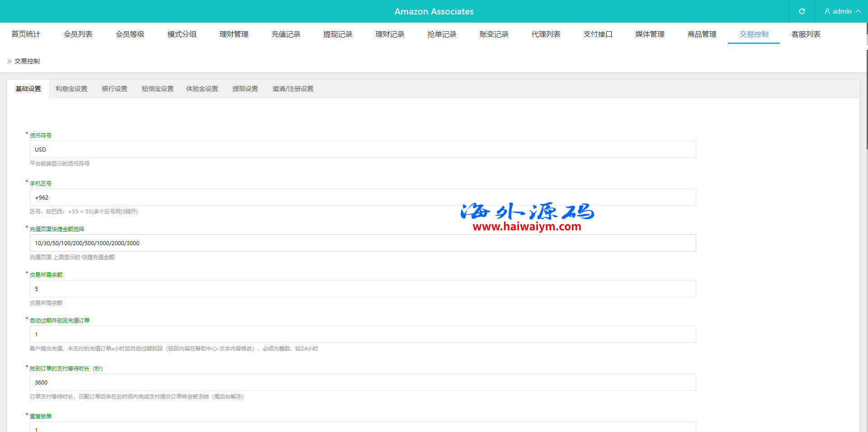The width and height of the screenshot is (868, 432).
Task: Focus the 充值页面快捷金额选择 input field
Action: [363, 243]
